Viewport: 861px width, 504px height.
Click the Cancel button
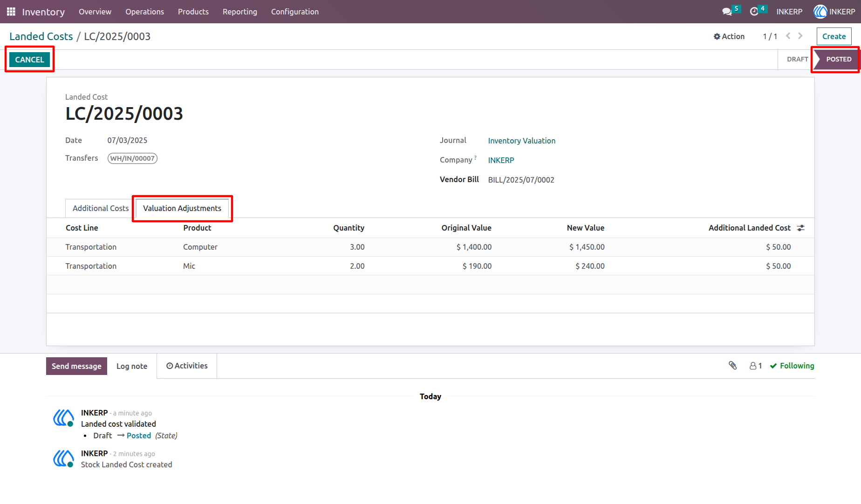pyautogui.click(x=29, y=60)
